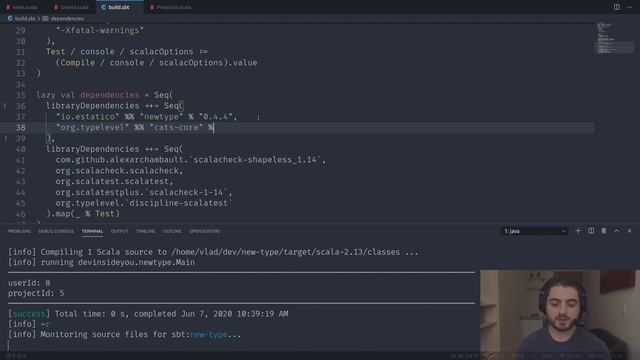Image resolution: width=640 pixels, height=360 pixels.
Task: Click line number 31 in the gutter
Action: click(20, 52)
